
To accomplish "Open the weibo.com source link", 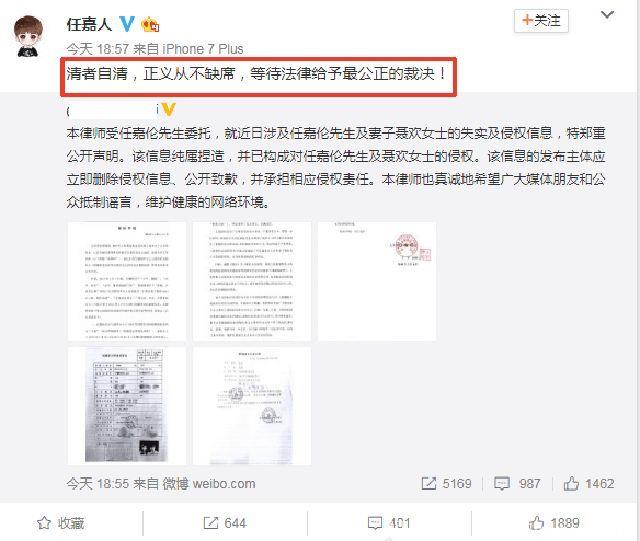I will (224, 483).
